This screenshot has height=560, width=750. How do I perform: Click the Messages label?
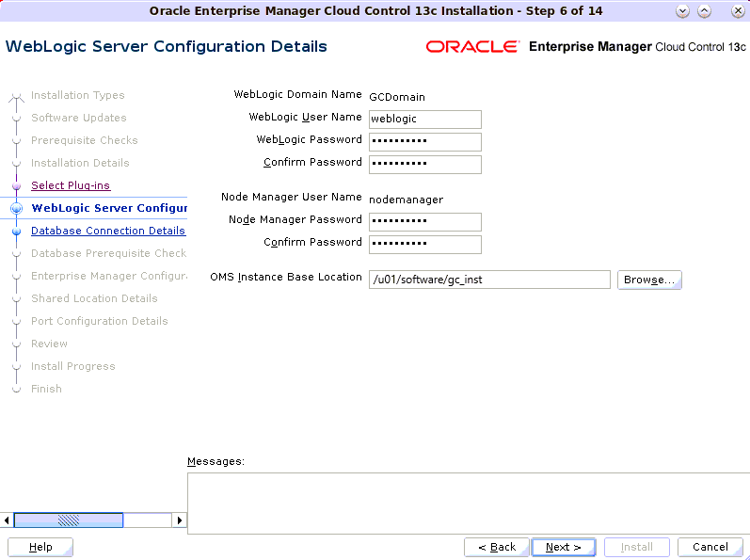pyautogui.click(x=215, y=461)
